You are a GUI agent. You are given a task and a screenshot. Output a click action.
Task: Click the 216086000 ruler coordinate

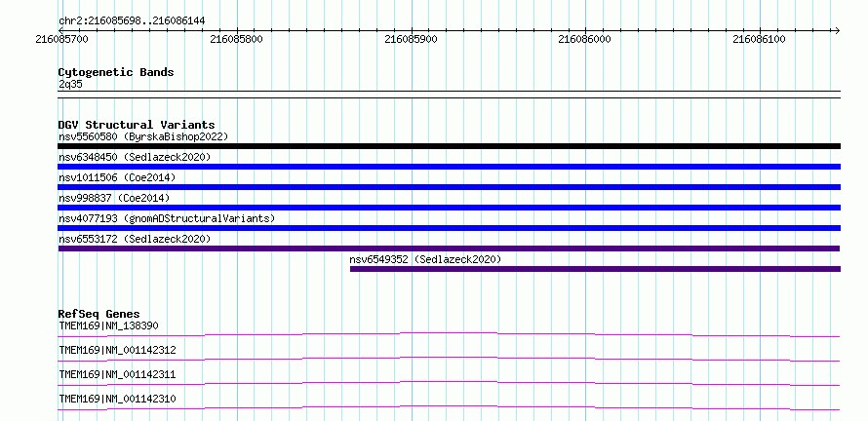[585, 39]
